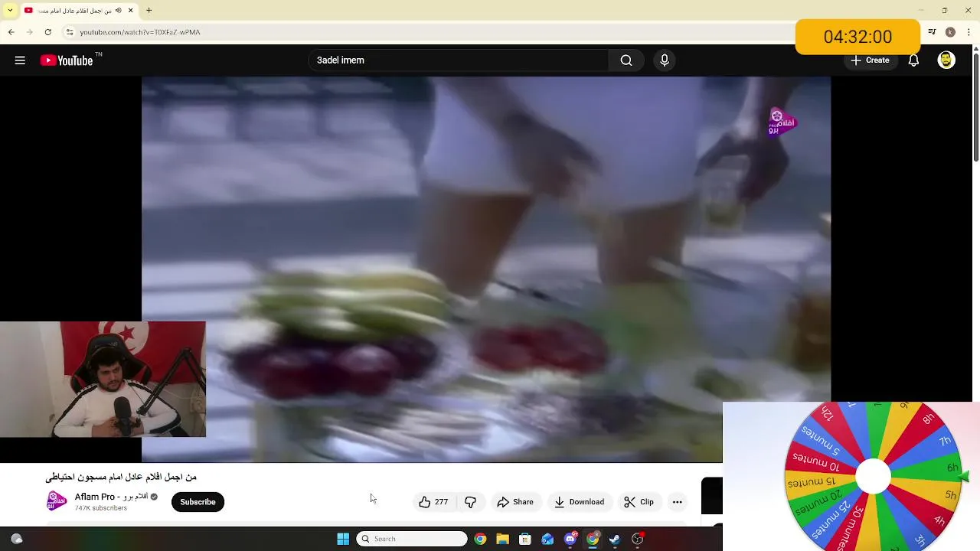
Task: Dislike the video with thumbs down
Action: click(x=470, y=502)
